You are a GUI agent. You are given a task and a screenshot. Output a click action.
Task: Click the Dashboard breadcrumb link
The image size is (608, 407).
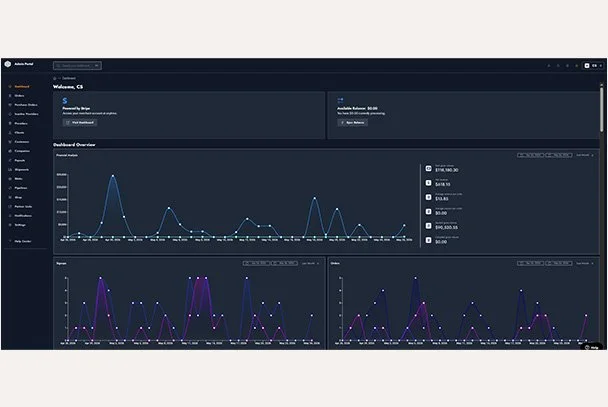pyautogui.click(x=69, y=78)
